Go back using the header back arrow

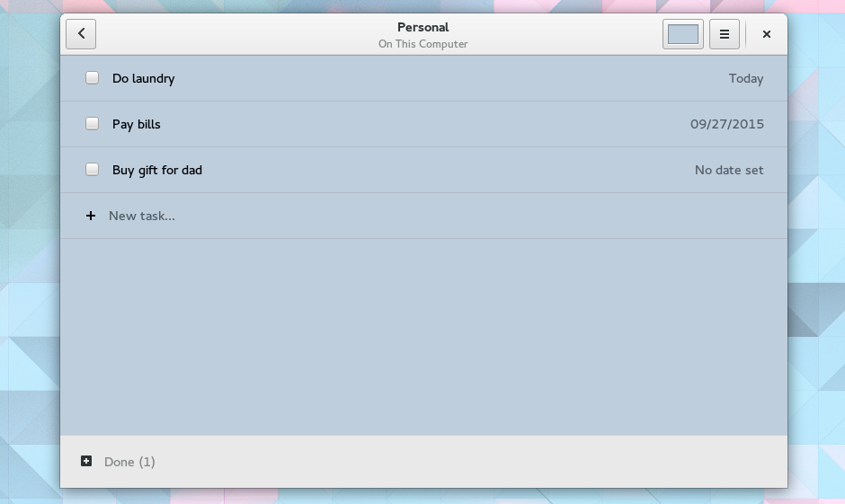[x=81, y=34]
